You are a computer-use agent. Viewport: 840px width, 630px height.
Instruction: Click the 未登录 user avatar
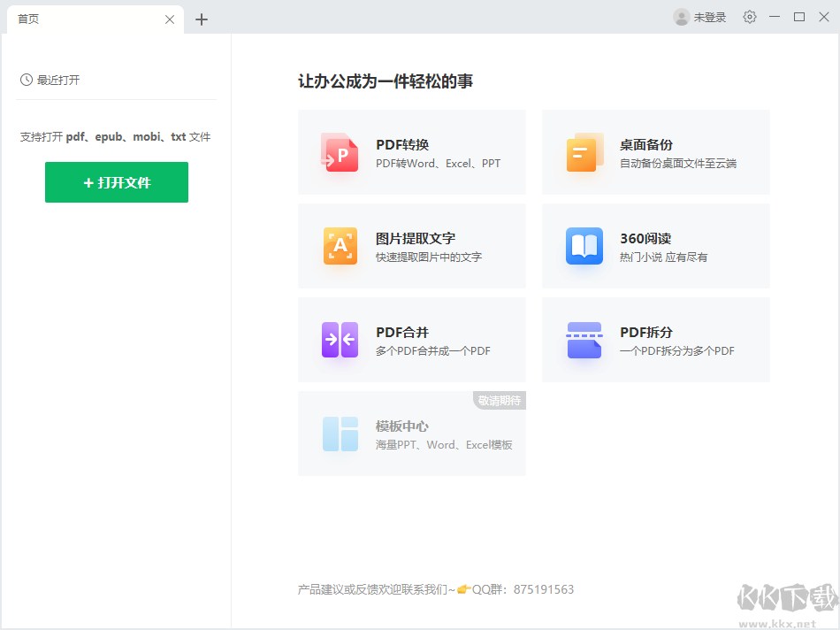tap(681, 16)
